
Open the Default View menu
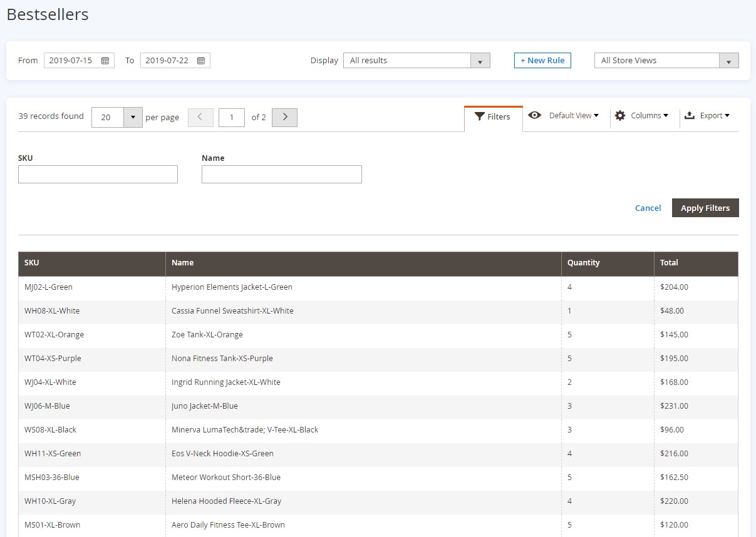tap(573, 115)
